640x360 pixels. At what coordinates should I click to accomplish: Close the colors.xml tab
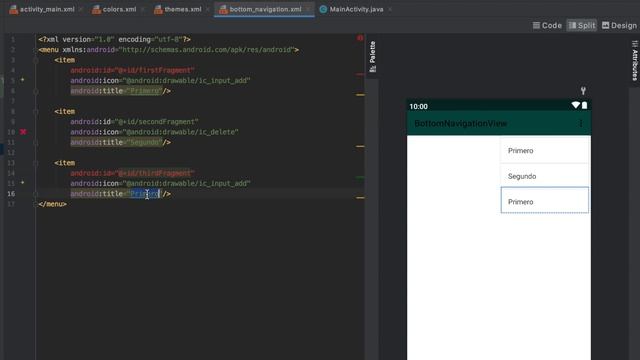click(142, 9)
